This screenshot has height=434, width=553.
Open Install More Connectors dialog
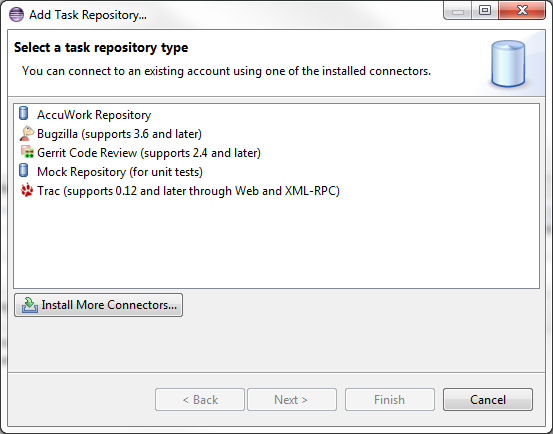click(x=98, y=305)
